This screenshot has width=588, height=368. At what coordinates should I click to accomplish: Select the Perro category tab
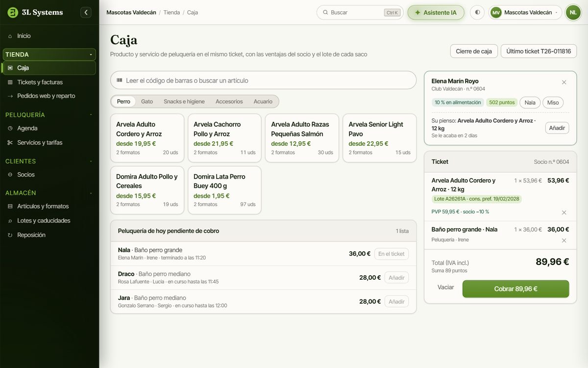click(x=123, y=102)
